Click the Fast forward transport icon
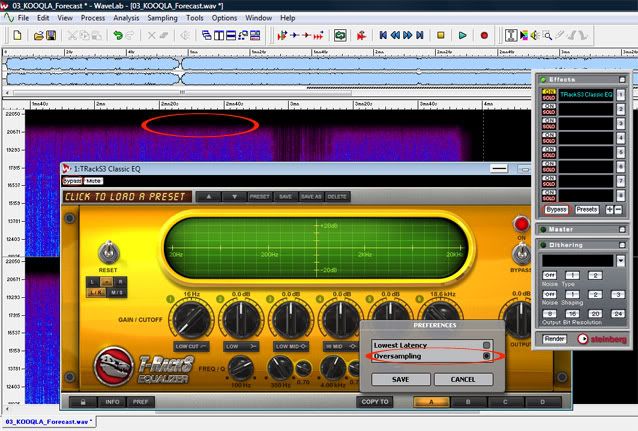This screenshot has width=638, height=431. coord(407,35)
